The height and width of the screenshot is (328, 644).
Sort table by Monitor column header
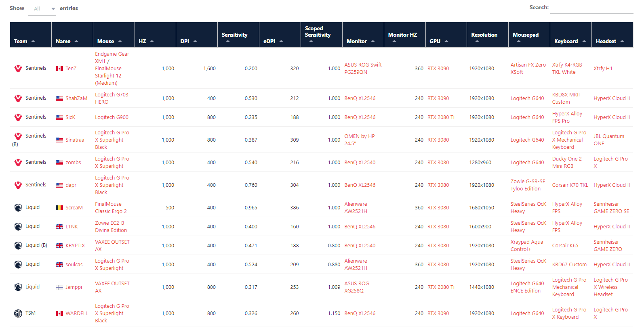pyautogui.click(x=363, y=35)
